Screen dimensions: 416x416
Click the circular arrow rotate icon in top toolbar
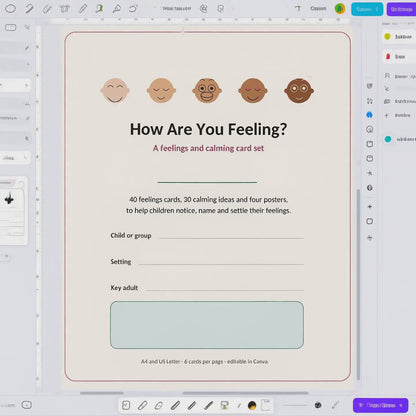133,8
